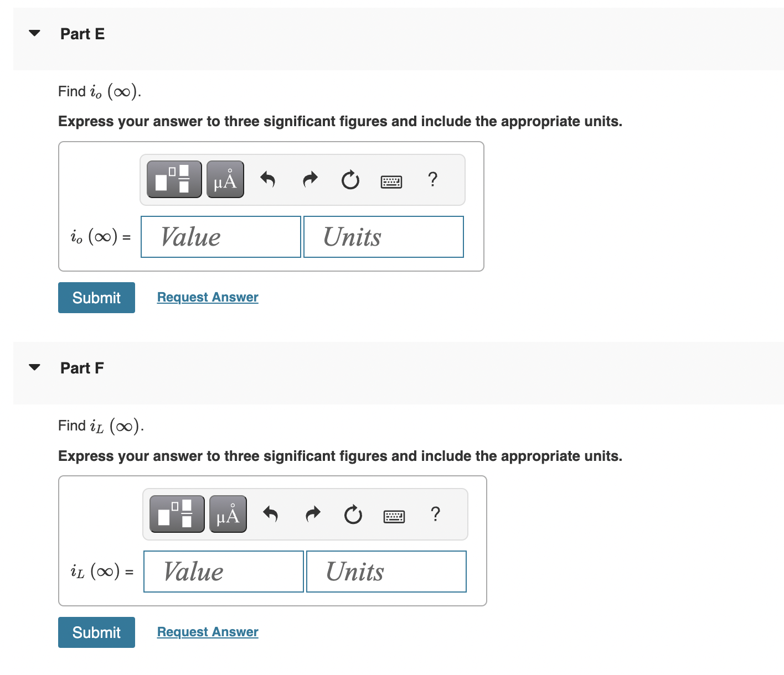The image size is (784, 675).
Task: Open the math template symbols icon in Part E
Action: tap(173, 179)
